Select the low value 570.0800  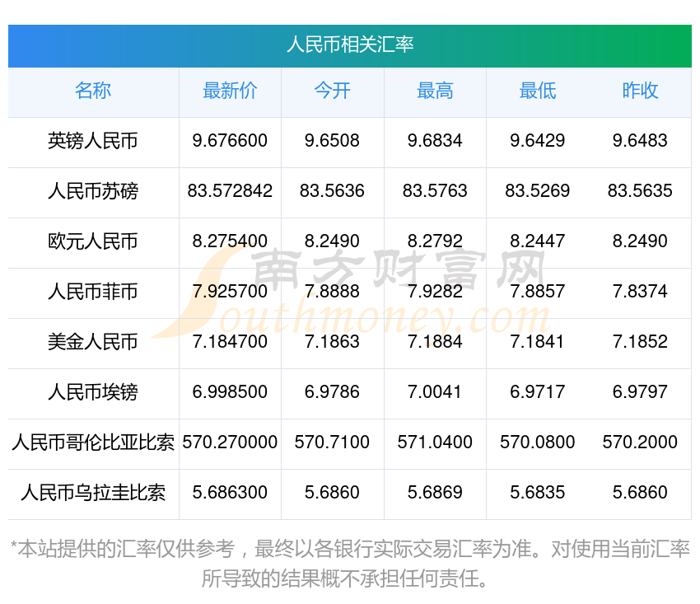pyautogui.click(x=538, y=442)
